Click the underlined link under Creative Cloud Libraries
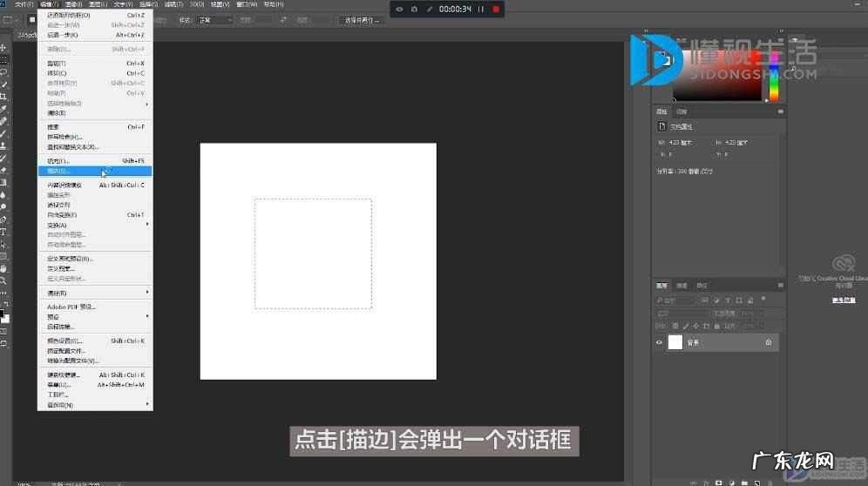The width and height of the screenshot is (868, 486). [844, 300]
